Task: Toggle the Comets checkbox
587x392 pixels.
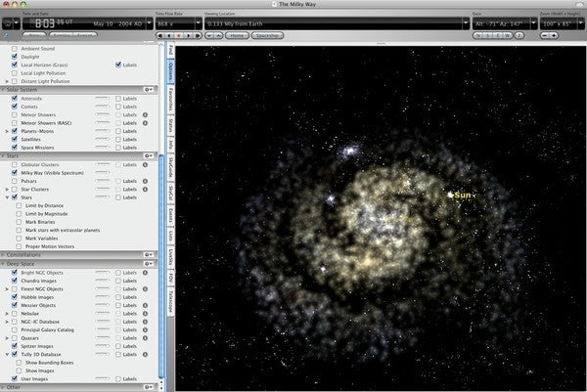Action: click(x=15, y=107)
